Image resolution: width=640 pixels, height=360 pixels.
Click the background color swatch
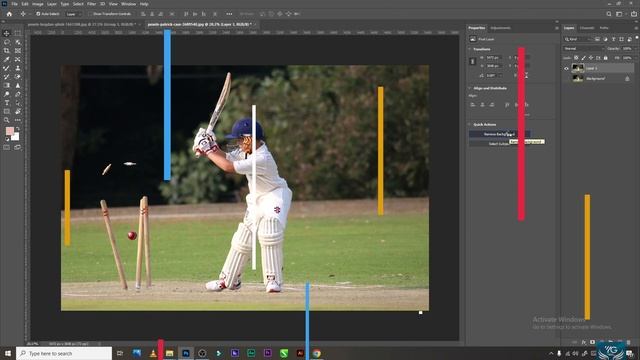[15, 137]
